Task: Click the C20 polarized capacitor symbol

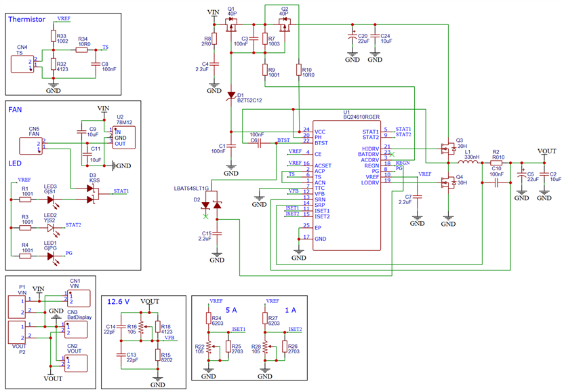Action: click(x=352, y=36)
